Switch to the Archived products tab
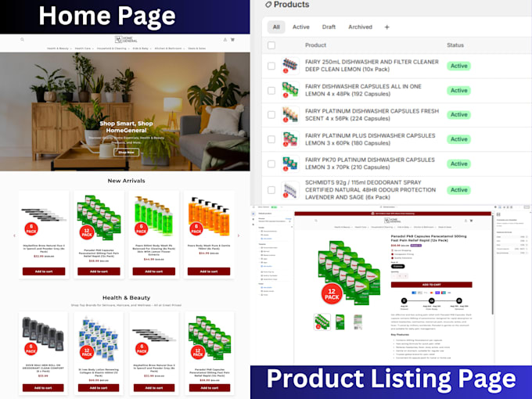This screenshot has width=532, height=399. click(x=361, y=27)
